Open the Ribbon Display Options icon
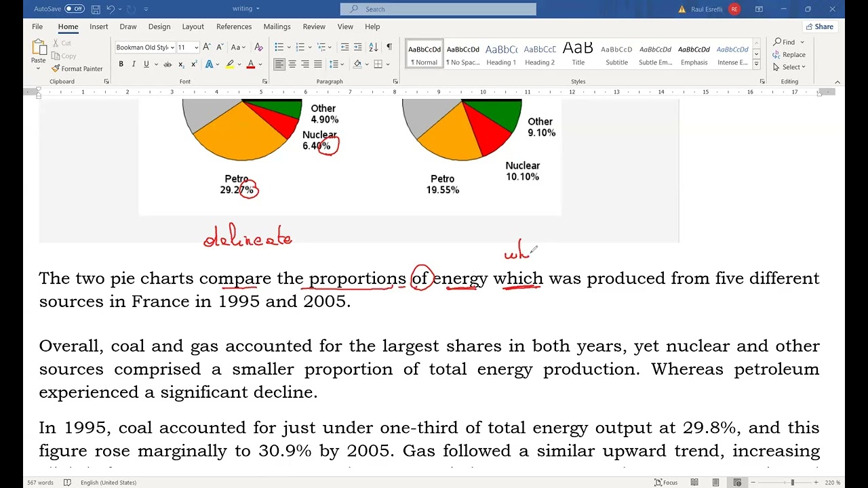 coord(759,9)
